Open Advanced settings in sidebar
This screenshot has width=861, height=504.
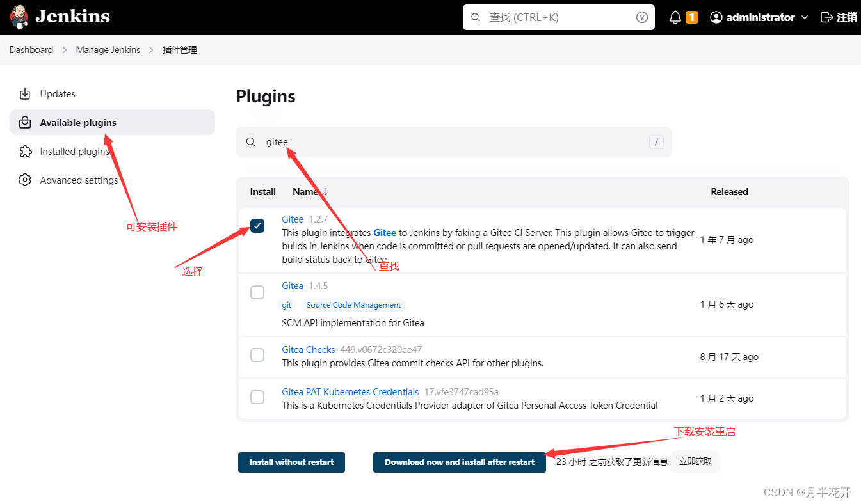point(112,180)
